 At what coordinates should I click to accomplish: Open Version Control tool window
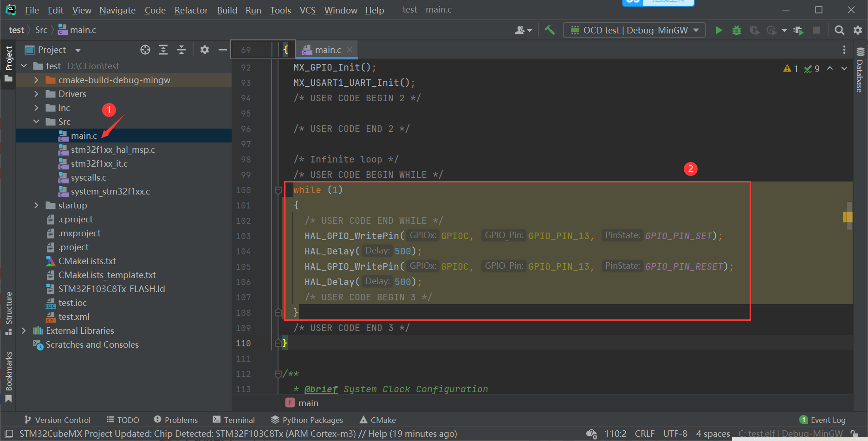click(58, 420)
